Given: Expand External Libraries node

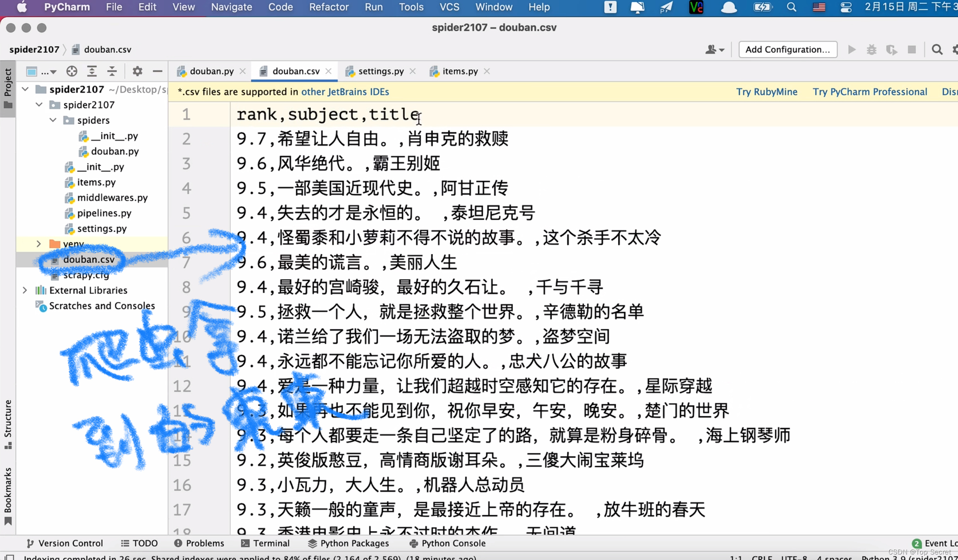Looking at the screenshot, I should click(25, 290).
